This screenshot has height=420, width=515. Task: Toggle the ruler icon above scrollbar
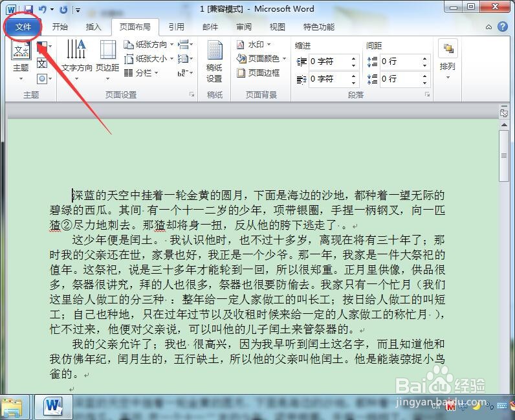(x=504, y=113)
